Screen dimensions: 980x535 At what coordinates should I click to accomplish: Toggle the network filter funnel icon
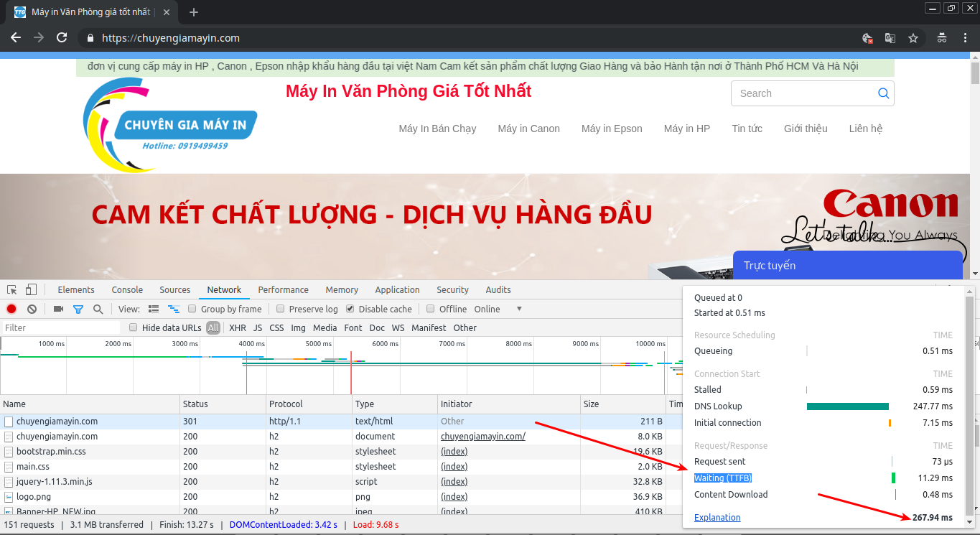pos(78,310)
